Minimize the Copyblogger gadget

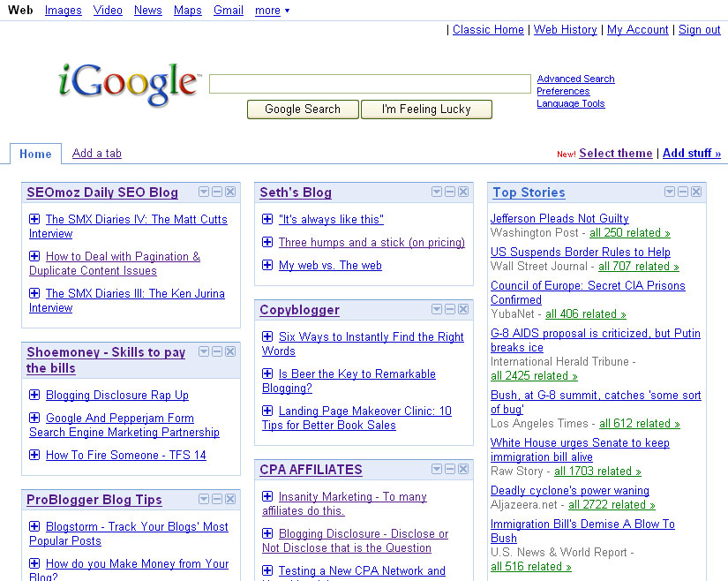[450, 309]
